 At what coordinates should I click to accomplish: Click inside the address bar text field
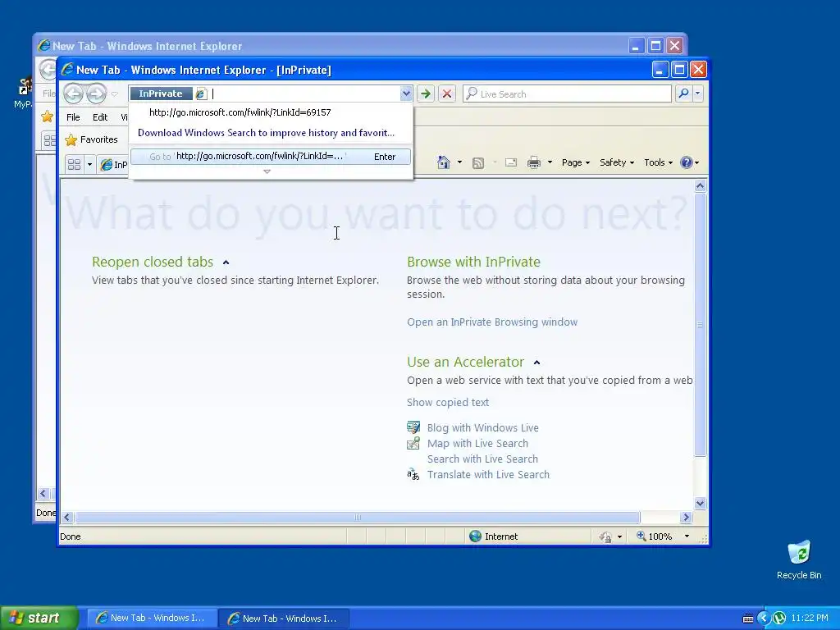304,94
